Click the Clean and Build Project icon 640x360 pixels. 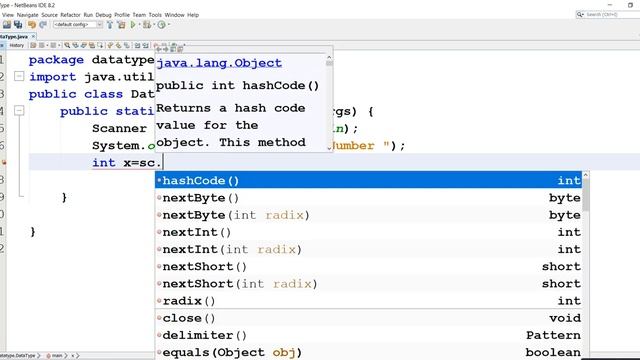121,24
